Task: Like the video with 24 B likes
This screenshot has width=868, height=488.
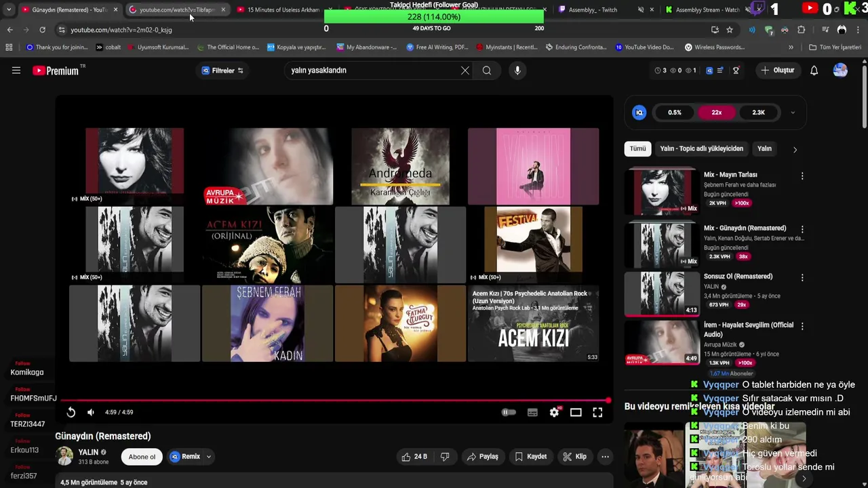Action: [x=414, y=457]
